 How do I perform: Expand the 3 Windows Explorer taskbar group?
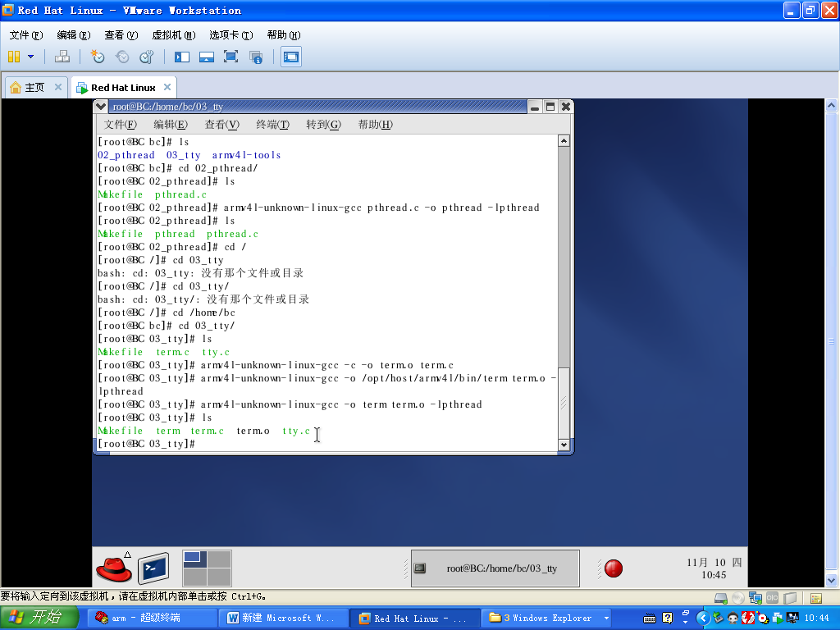coord(547,619)
